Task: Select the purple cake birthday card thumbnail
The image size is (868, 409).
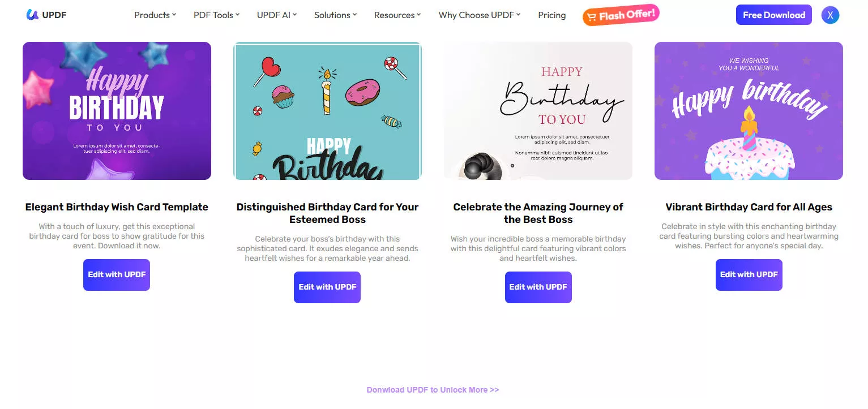Action: click(749, 111)
